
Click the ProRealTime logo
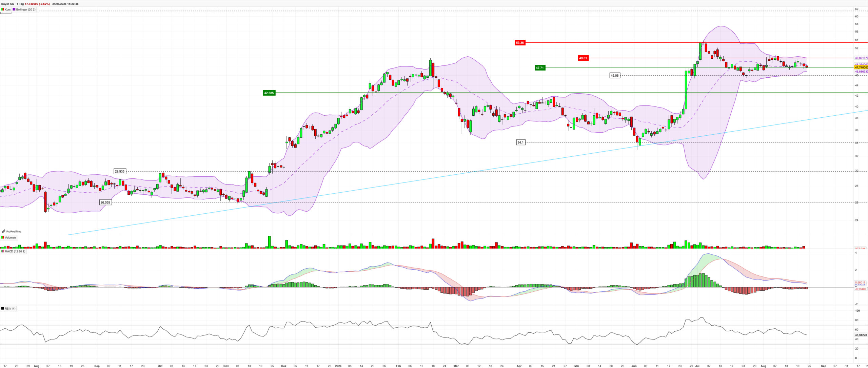tap(12, 231)
